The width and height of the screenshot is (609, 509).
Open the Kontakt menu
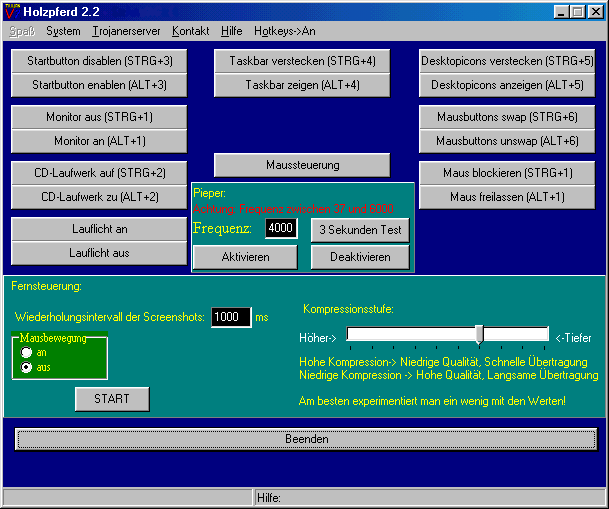tap(190, 31)
